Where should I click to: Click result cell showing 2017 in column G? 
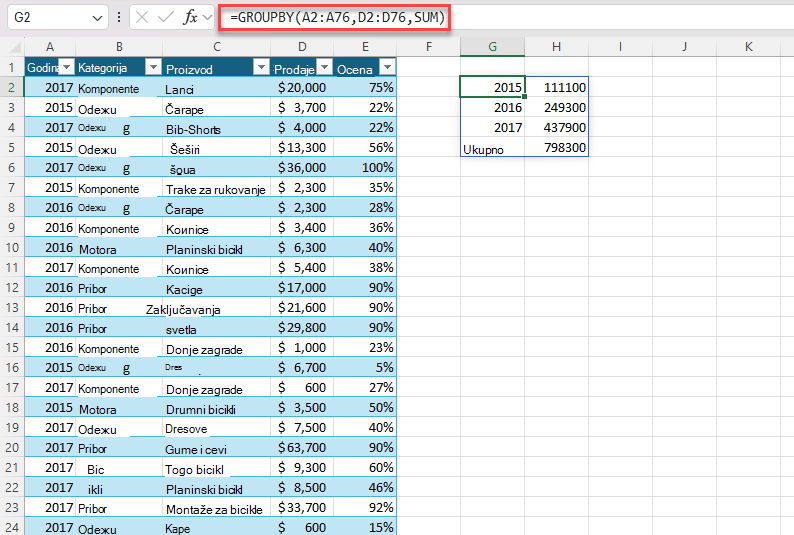pos(493,127)
